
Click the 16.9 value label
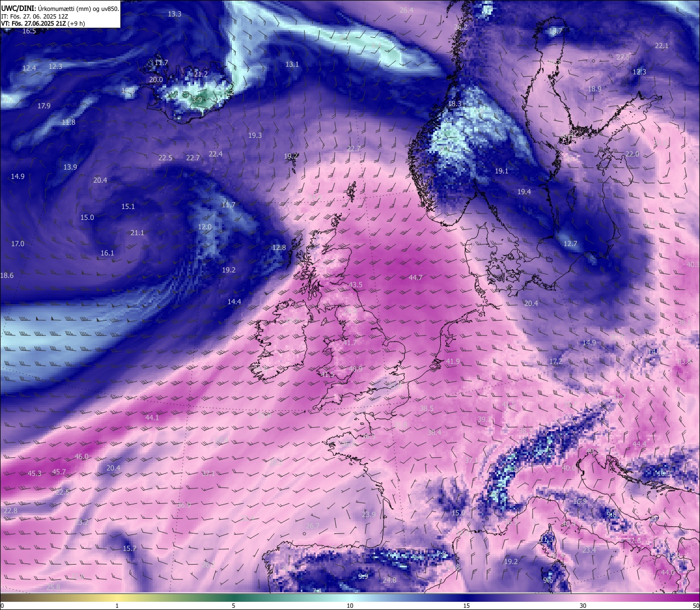click(x=580, y=502)
